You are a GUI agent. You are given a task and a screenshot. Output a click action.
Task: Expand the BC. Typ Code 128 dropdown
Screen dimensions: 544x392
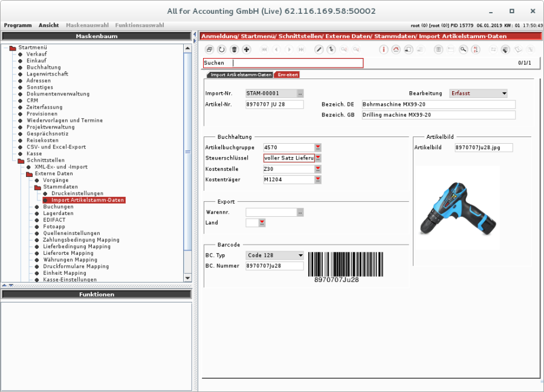[x=300, y=255]
